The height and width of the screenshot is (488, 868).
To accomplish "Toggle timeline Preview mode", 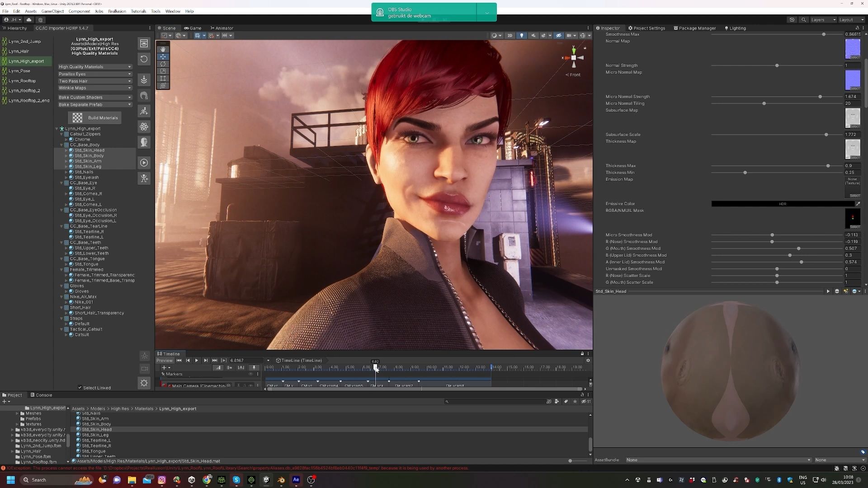I will point(165,361).
